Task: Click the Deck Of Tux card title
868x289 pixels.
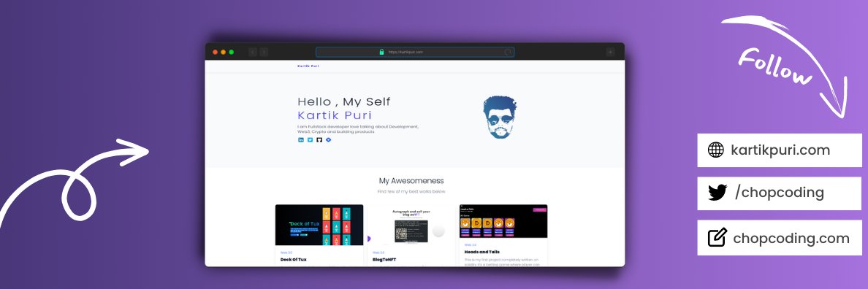Action: (294, 259)
